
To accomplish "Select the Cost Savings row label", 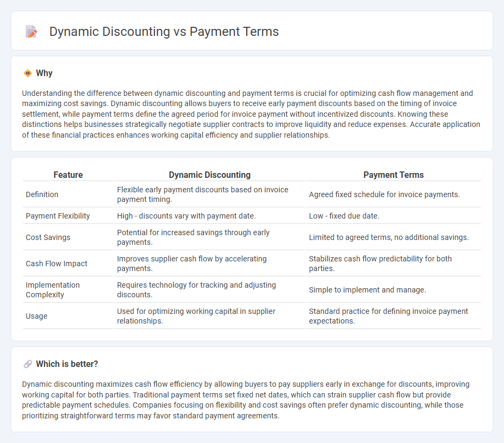I will click(48, 237).
